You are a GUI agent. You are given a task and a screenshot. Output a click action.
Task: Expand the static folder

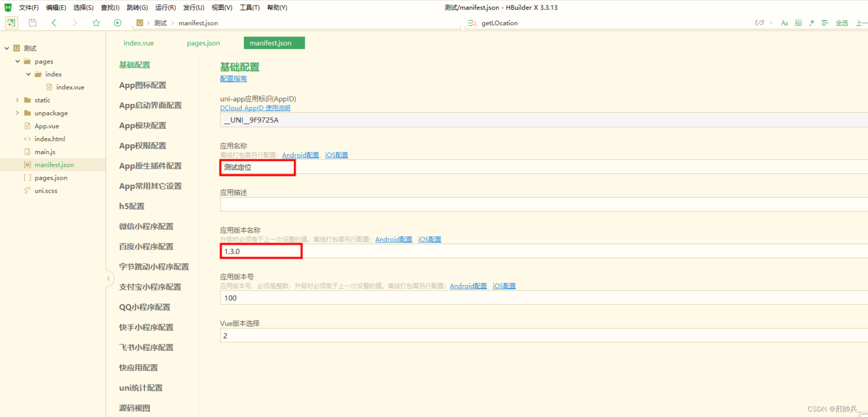point(17,100)
